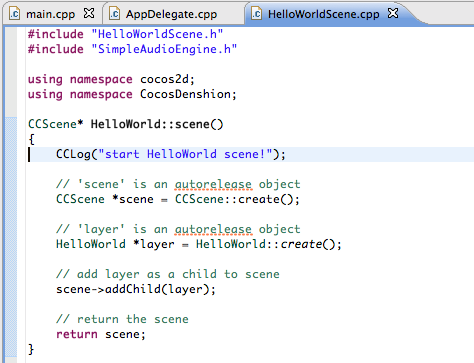Click the HelloWorld::scene() function name
The width and height of the screenshot is (474, 363).
pyautogui.click(x=157, y=124)
